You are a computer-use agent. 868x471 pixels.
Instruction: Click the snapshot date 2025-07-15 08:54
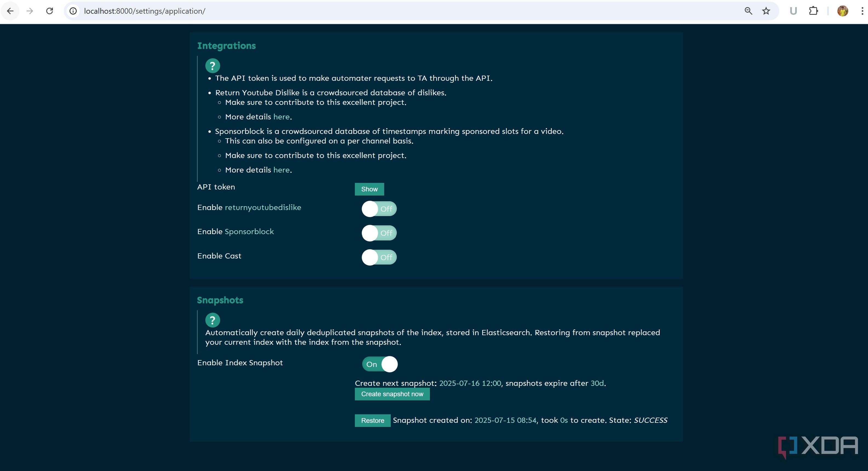(x=505, y=420)
